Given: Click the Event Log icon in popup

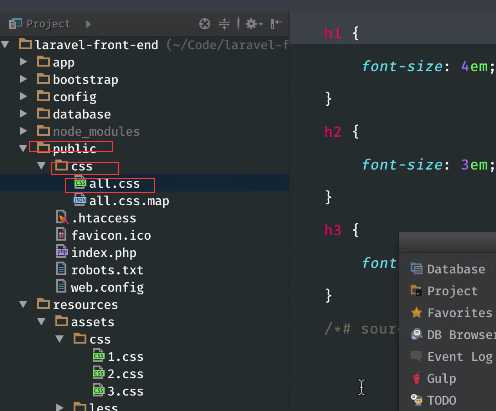Looking at the screenshot, I should coord(416,356).
